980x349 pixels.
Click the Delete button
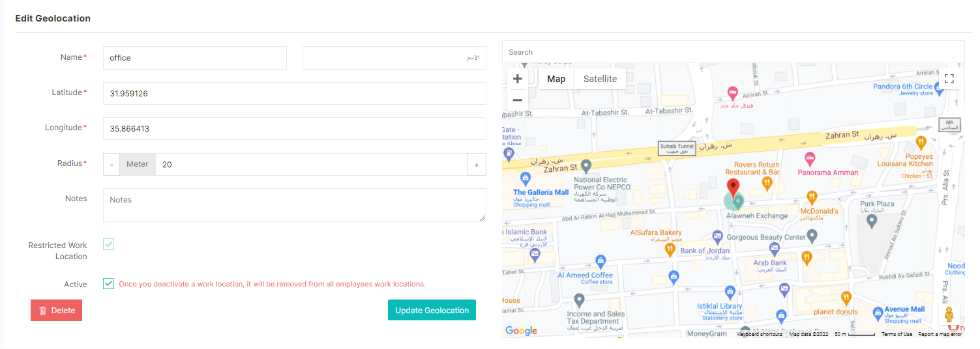pos(56,311)
